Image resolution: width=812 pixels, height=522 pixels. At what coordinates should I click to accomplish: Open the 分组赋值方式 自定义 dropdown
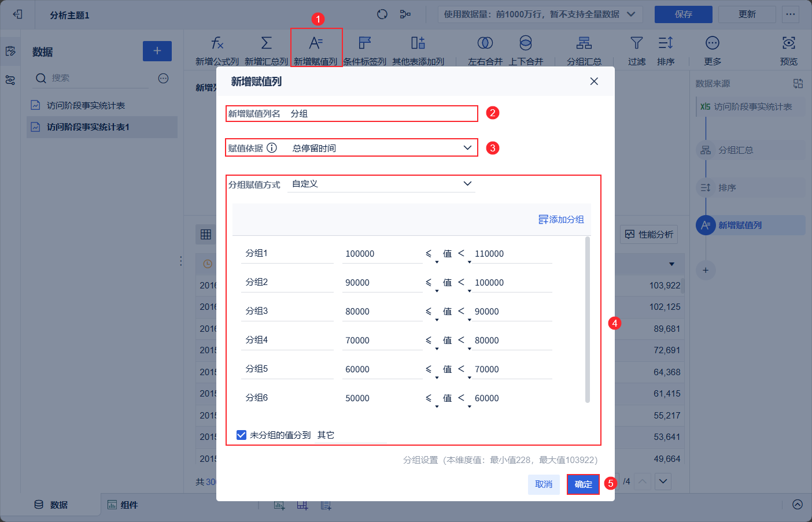point(382,184)
